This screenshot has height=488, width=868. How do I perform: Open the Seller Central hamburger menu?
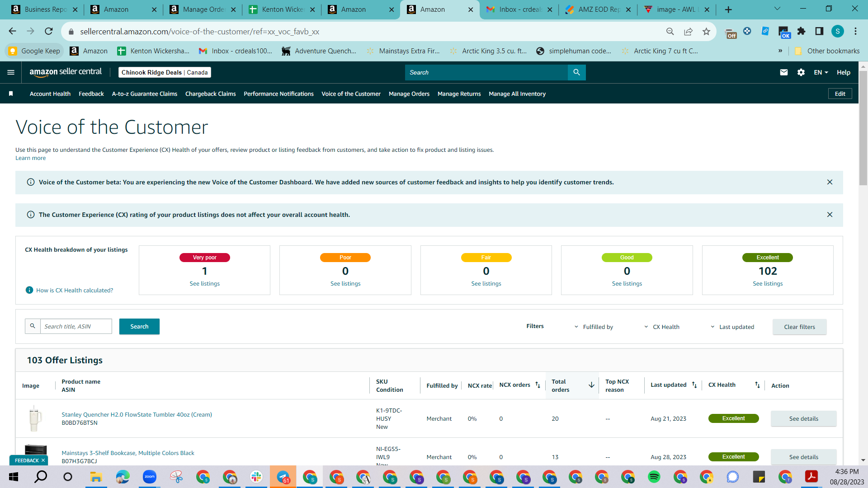coord(11,72)
